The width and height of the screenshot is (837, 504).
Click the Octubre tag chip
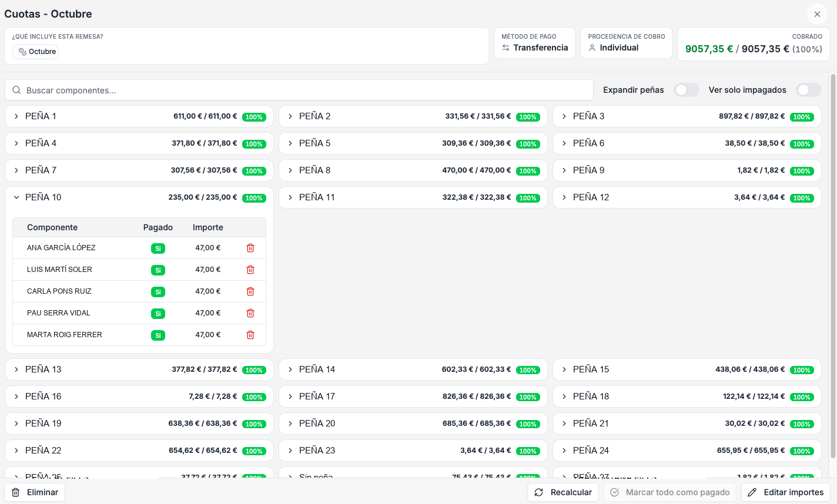36,52
